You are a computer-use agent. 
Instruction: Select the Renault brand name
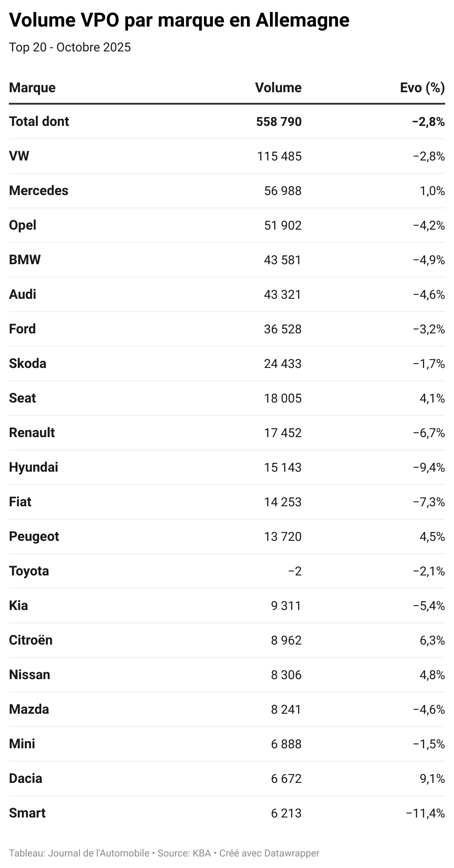pos(32,433)
